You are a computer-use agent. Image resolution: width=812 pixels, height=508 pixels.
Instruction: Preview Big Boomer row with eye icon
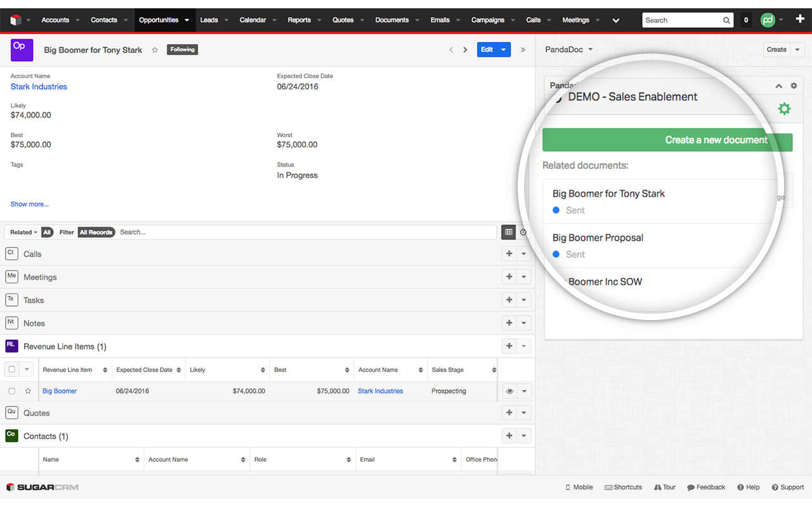point(509,392)
